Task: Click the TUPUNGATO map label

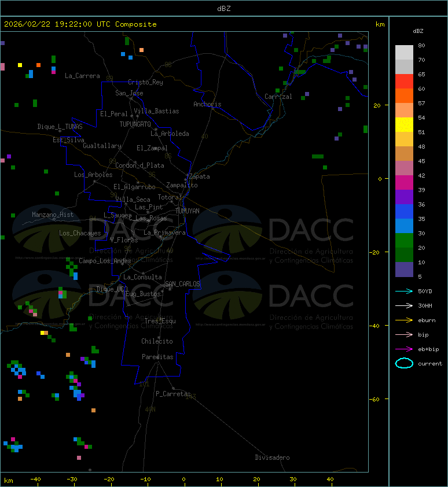Action: click(x=135, y=124)
